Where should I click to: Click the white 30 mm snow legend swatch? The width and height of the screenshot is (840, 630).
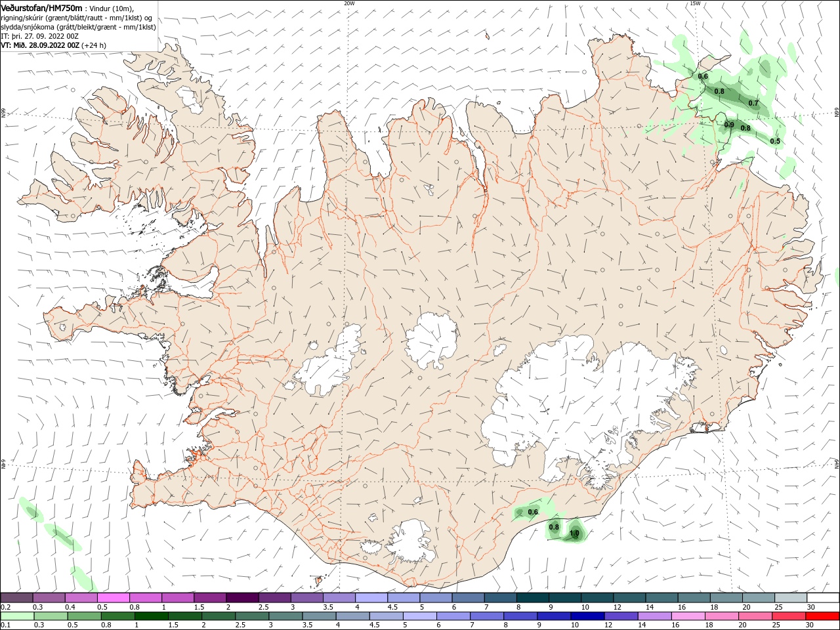(x=824, y=597)
